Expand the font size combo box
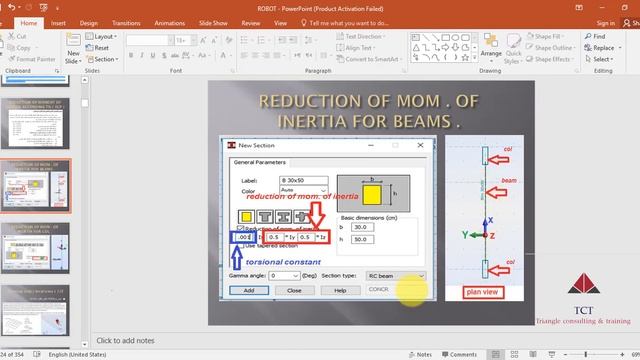640x360 pixels. [193, 40]
